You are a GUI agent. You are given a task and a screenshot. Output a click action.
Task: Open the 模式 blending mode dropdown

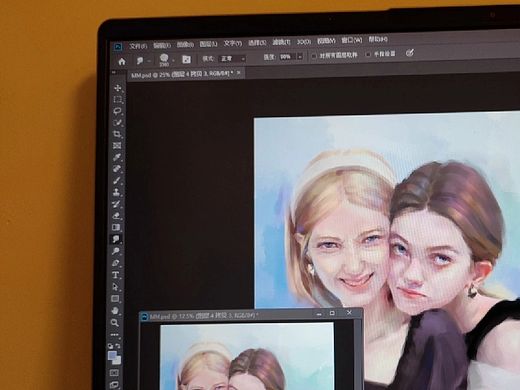[x=233, y=59]
